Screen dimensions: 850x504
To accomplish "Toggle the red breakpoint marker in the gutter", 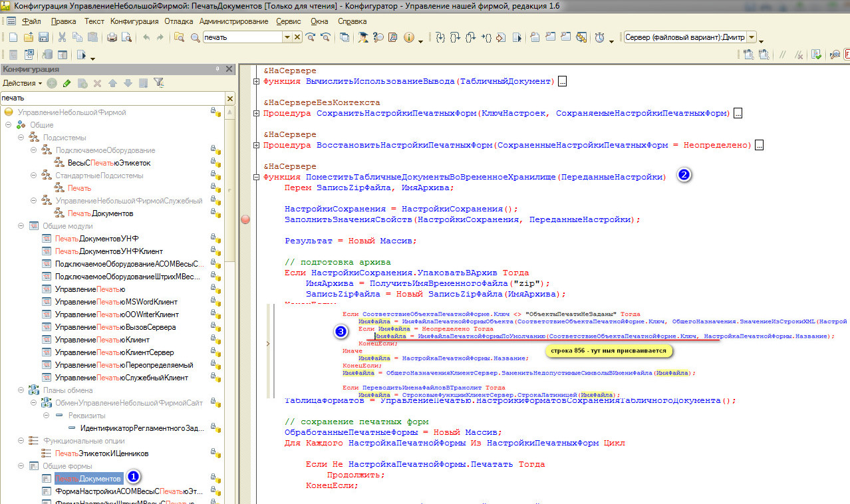I will tap(245, 219).
